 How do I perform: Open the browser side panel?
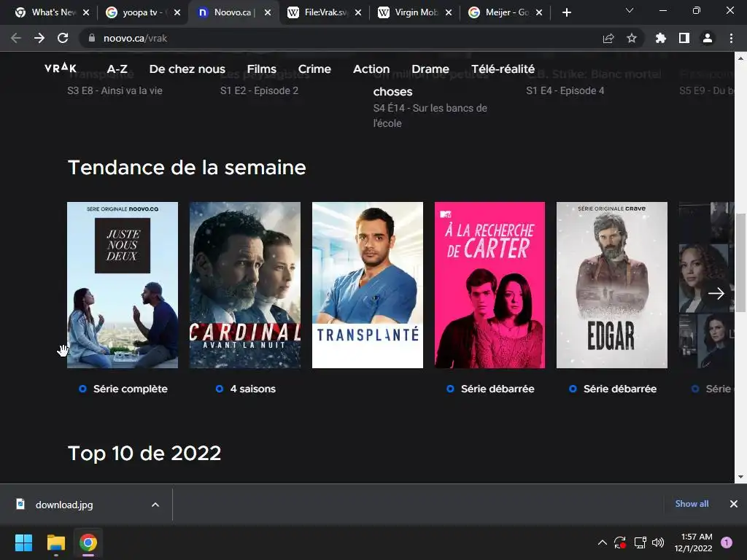pos(684,38)
